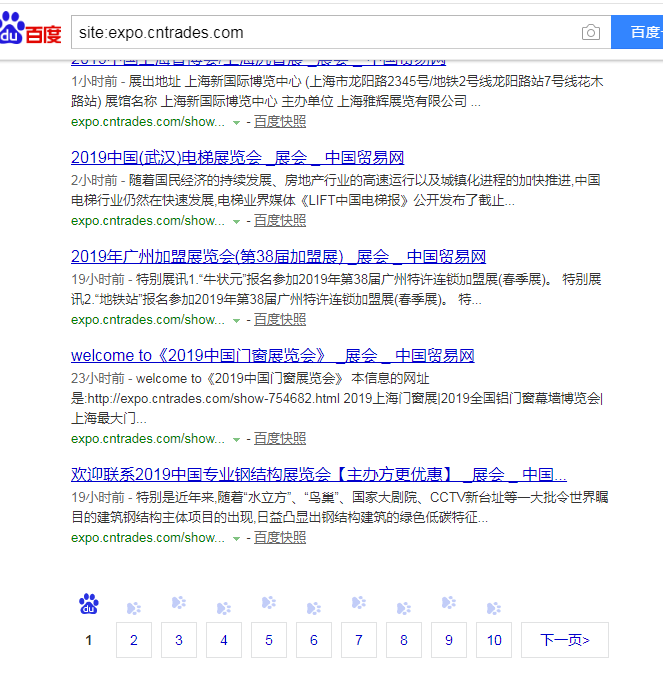Open camera image search icon

click(x=591, y=33)
